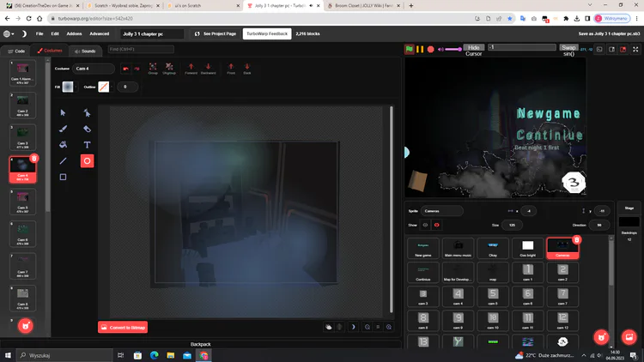Delete the Cam 4 costume
This screenshot has height=362, width=644.
coord(34,159)
